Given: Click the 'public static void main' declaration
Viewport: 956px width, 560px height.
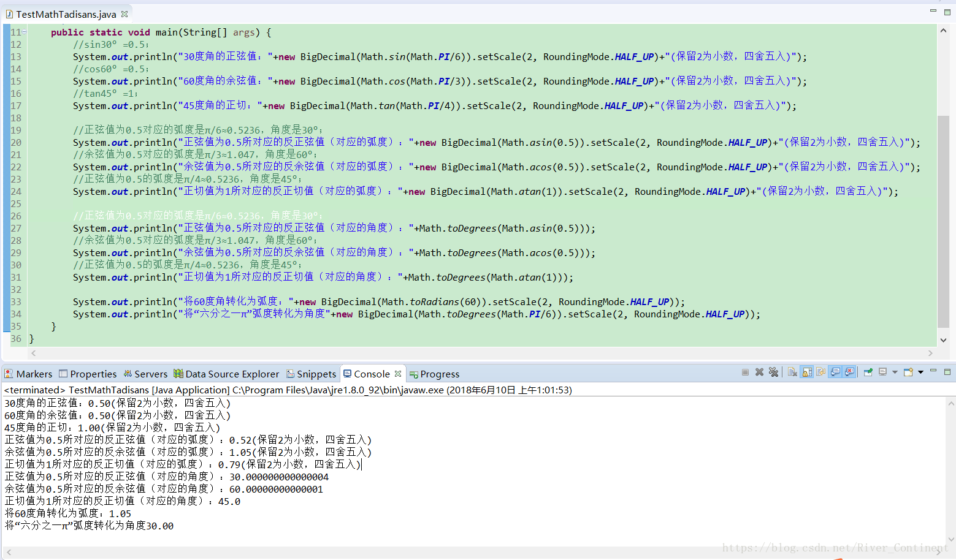Looking at the screenshot, I should tap(161, 32).
